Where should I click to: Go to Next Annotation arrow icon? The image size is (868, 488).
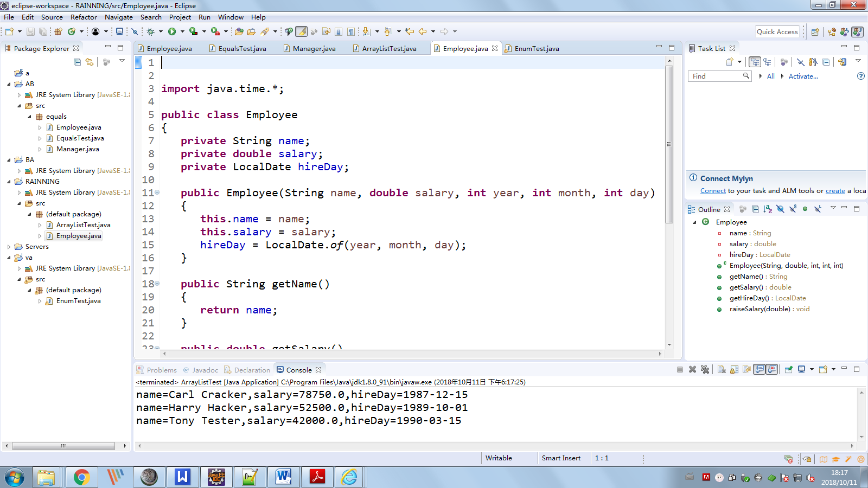[x=366, y=31]
